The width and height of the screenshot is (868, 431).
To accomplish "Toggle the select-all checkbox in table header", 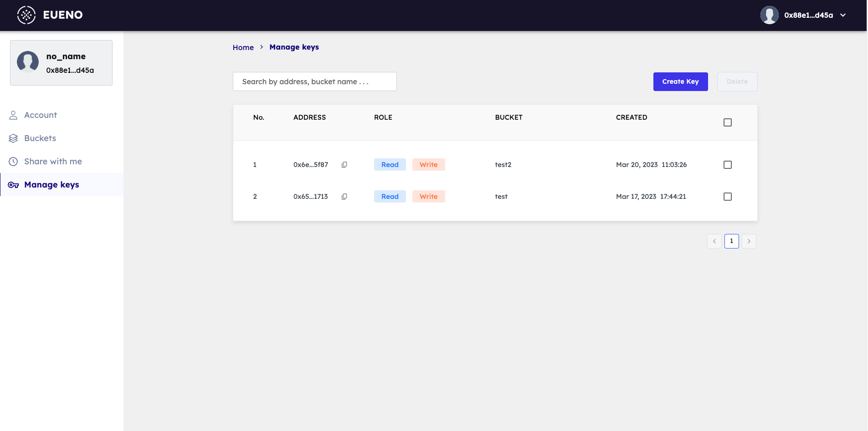I will point(728,122).
